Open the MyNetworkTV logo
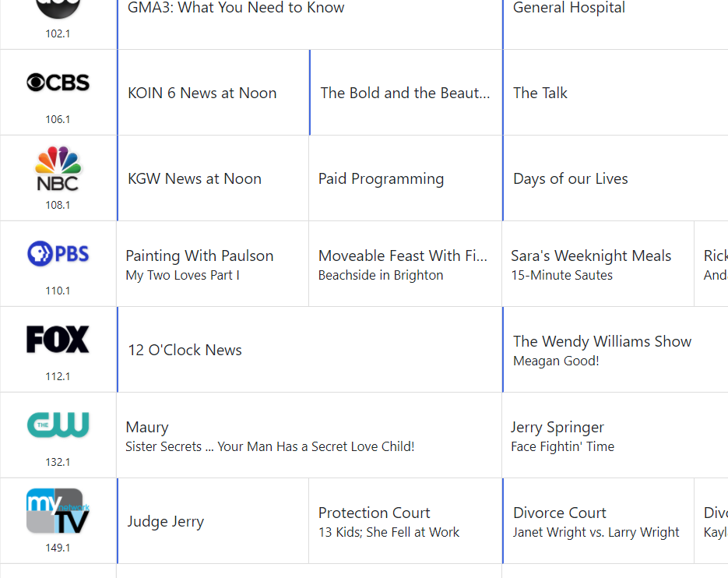728x578 pixels. pos(58,510)
